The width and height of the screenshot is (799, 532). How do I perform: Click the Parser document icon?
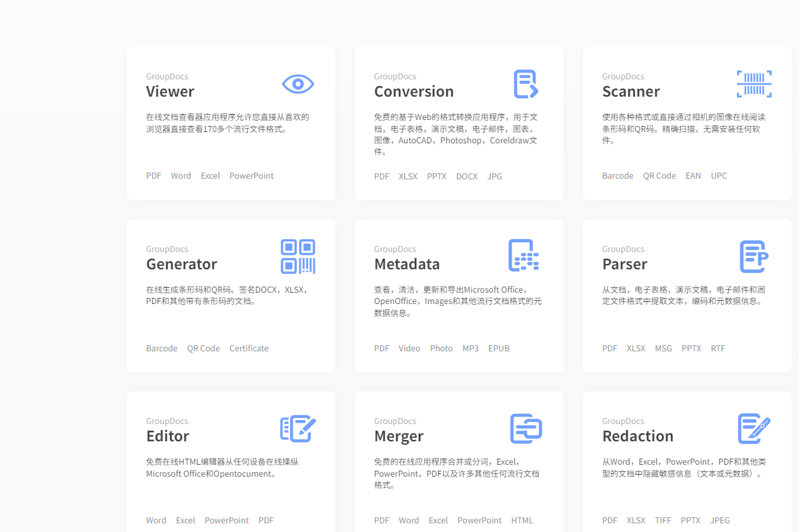(x=754, y=257)
